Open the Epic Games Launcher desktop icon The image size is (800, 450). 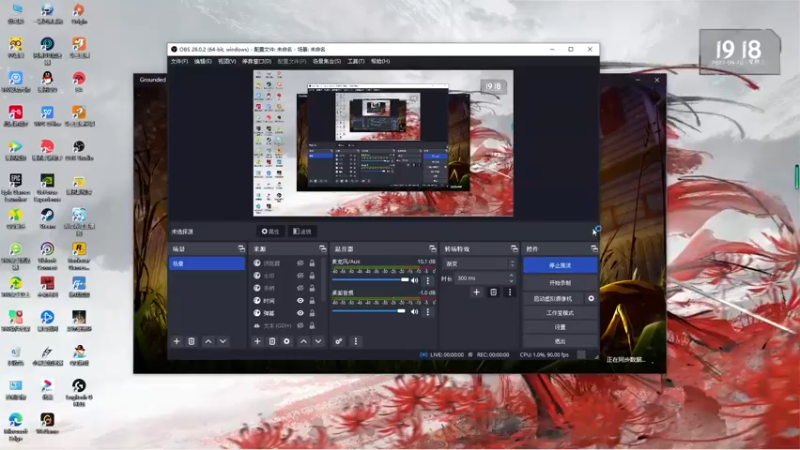pos(15,186)
